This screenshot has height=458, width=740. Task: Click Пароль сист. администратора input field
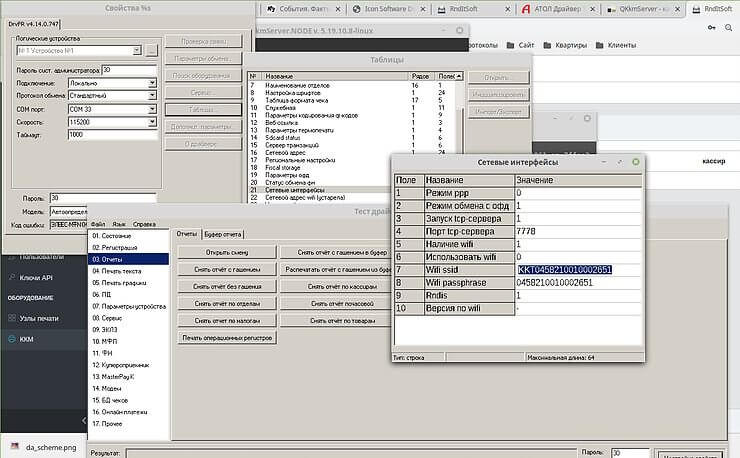[x=128, y=70]
